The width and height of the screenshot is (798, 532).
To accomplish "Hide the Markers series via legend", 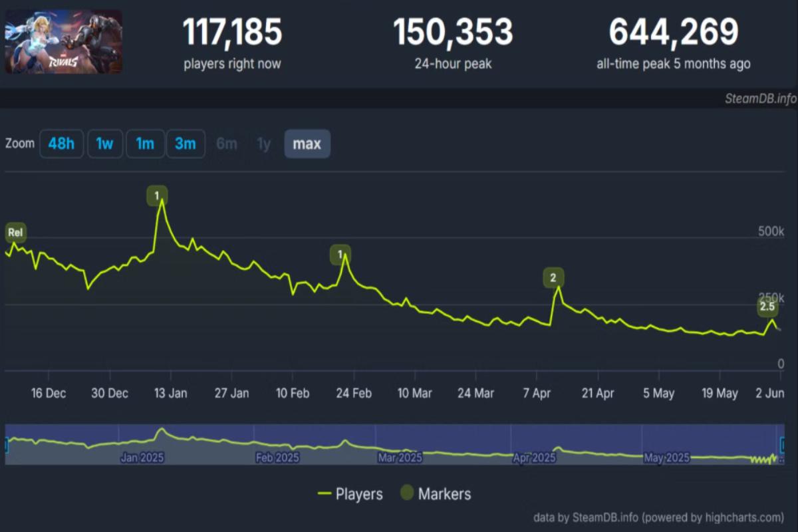I will tap(436, 494).
